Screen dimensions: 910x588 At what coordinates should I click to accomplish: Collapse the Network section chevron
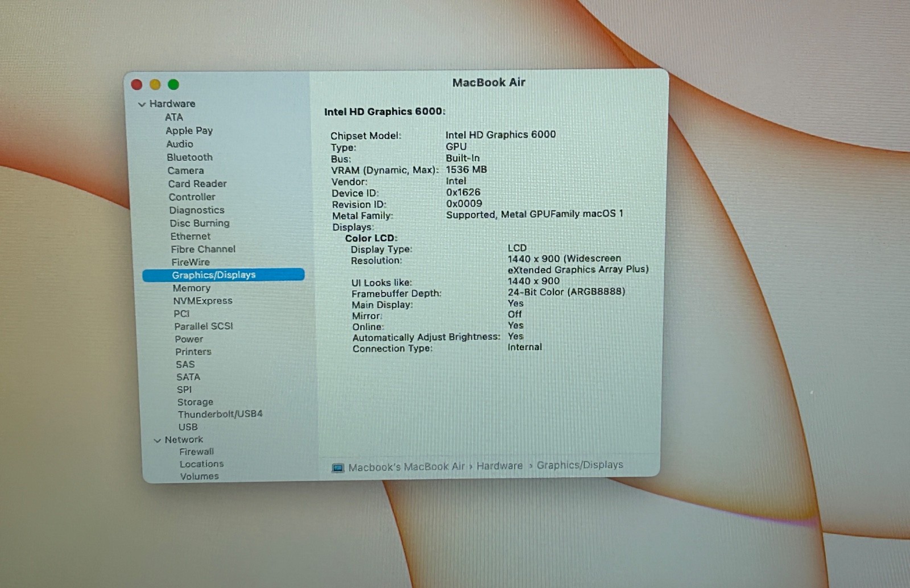point(158,440)
